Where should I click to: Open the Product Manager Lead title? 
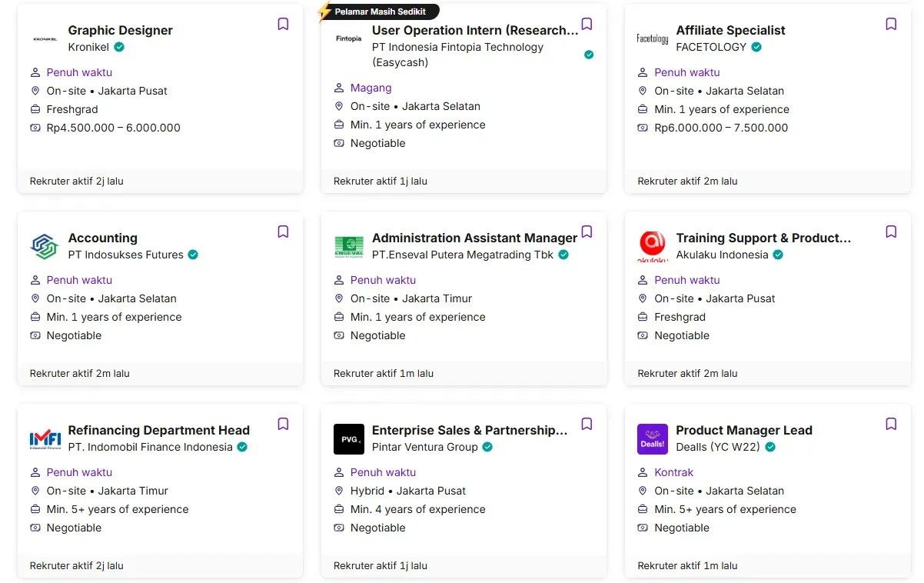click(743, 431)
